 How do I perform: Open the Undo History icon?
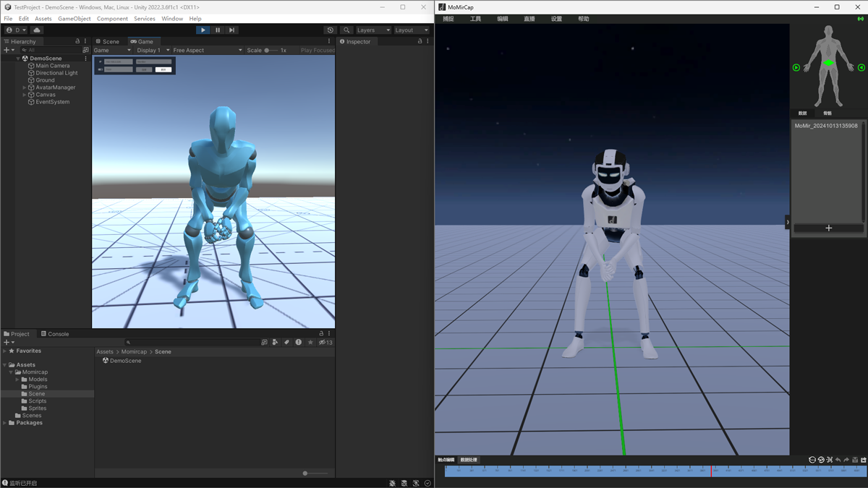tap(331, 30)
